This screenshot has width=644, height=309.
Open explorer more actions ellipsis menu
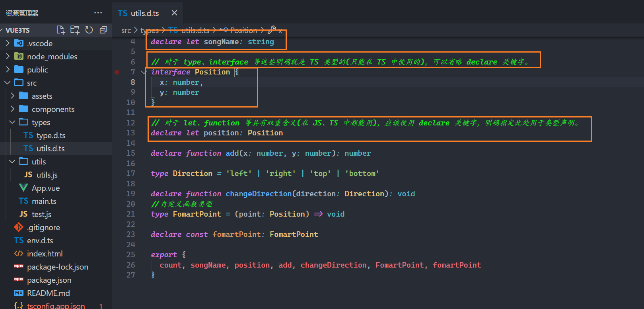click(98, 13)
